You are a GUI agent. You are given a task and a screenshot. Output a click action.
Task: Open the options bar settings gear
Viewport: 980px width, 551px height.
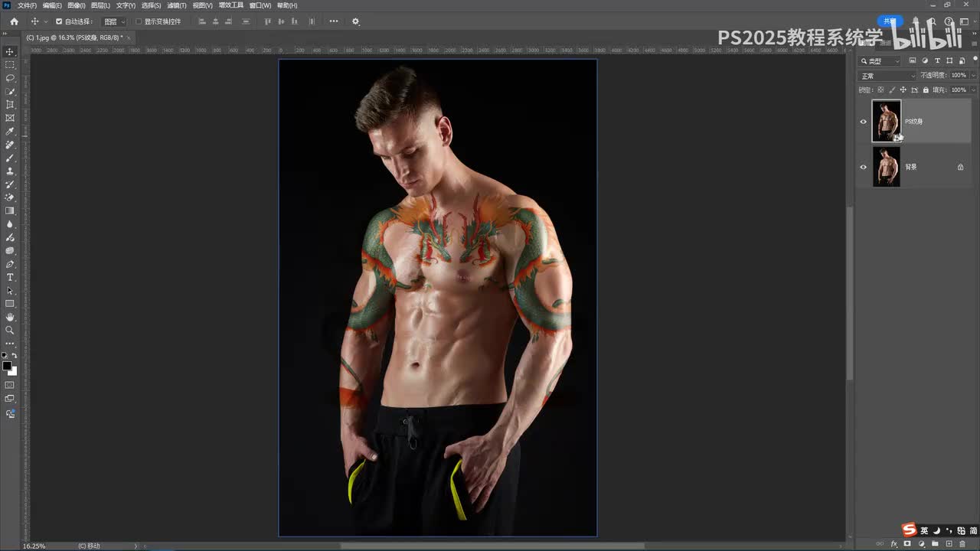(355, 21)
